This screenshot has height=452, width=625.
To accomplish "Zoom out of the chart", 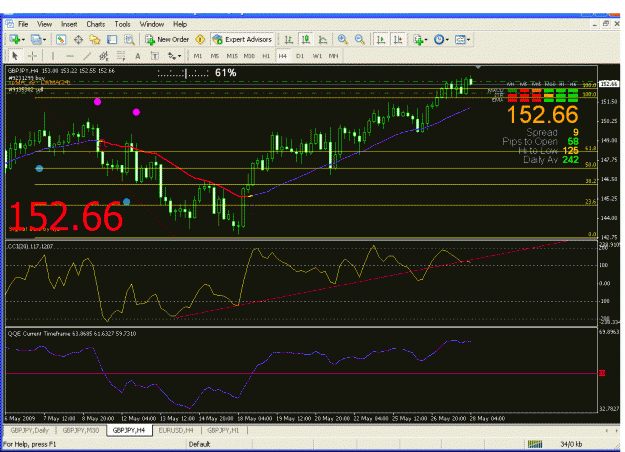I will pos(360,39).
